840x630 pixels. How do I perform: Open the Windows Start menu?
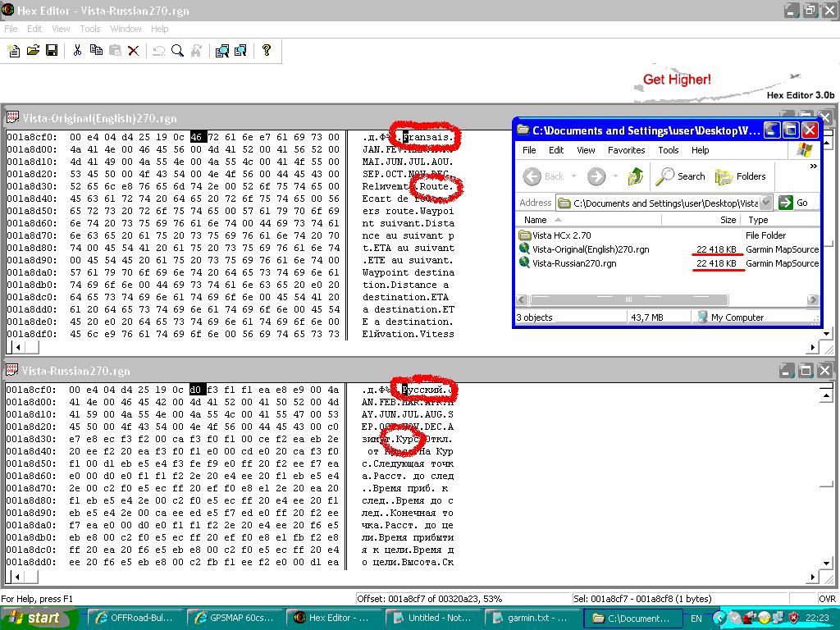click(34, 619)
